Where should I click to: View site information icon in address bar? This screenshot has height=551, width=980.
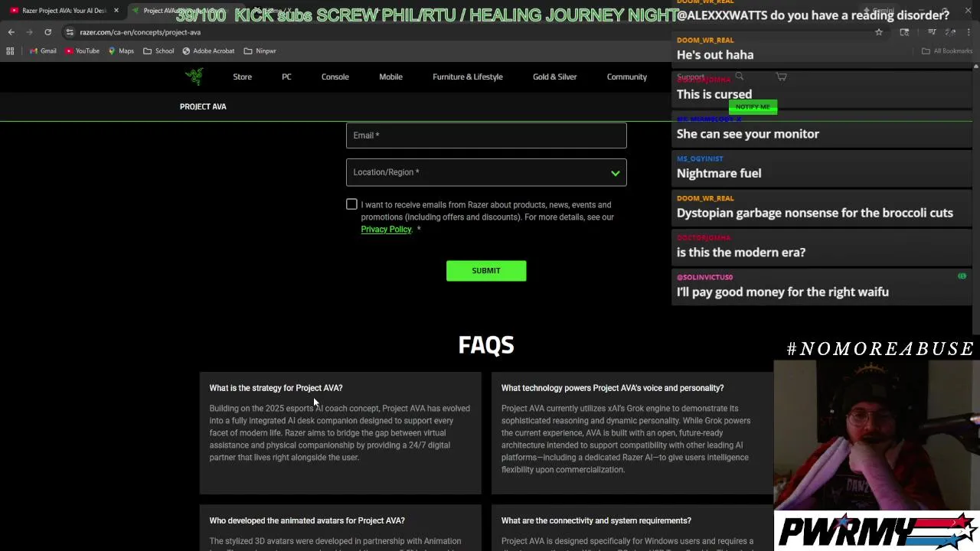(70, 32)
